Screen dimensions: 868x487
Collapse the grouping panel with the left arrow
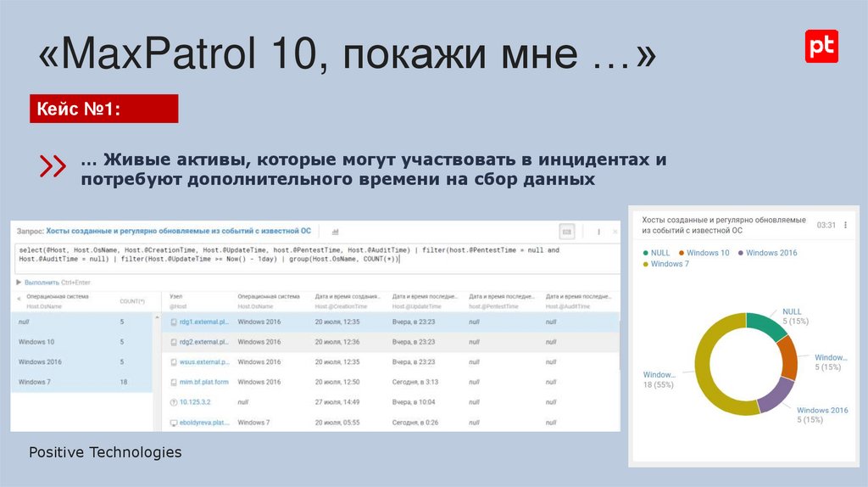point(19,299)
